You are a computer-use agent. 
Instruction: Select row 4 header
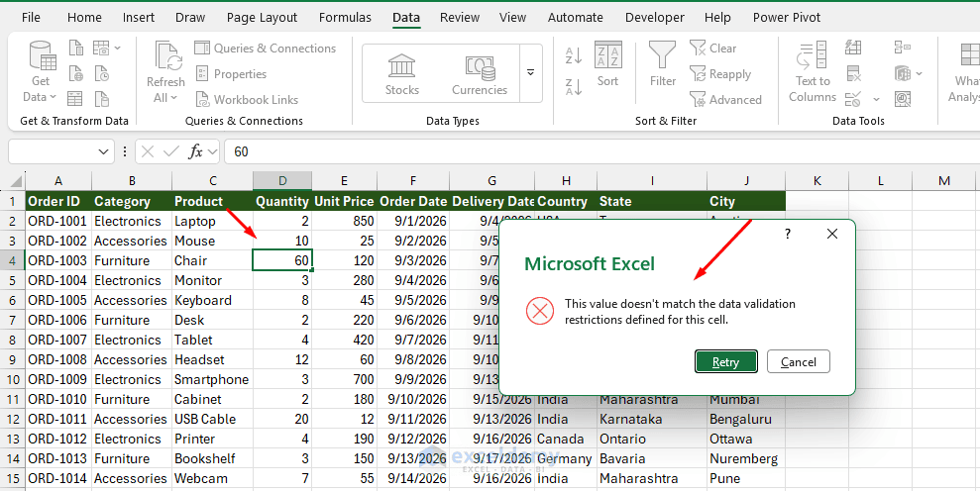(x=13, y=260)
